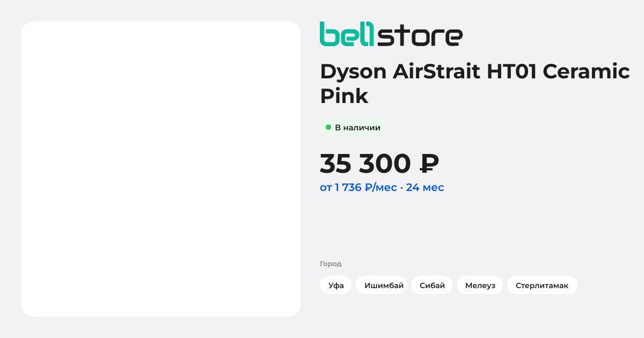
Task: Click the "В наличии" stock status badge
Action: coord(353,128)
